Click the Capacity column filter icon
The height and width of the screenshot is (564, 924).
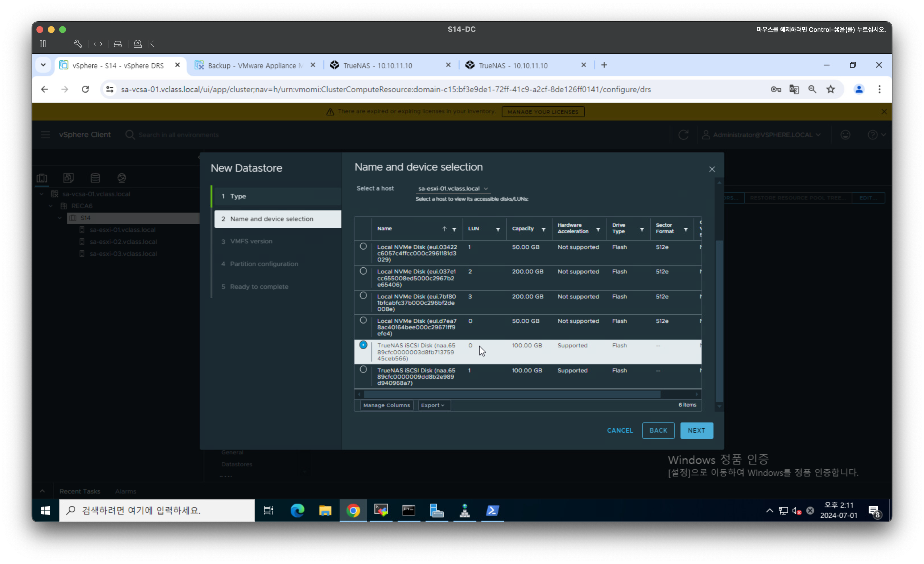click(543, 229)
